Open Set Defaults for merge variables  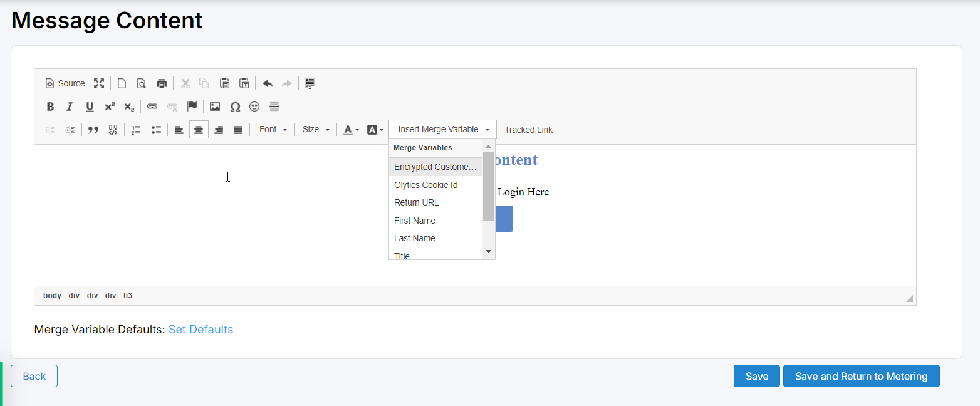point(201,329)
